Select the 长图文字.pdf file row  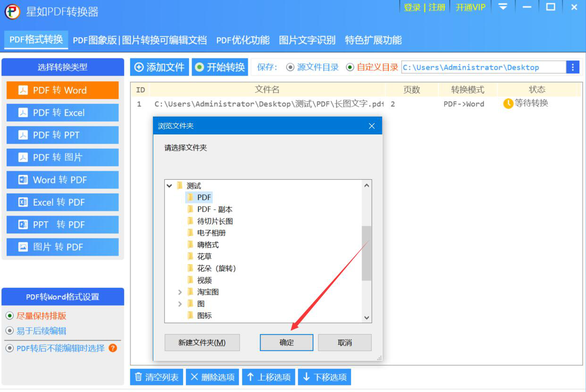tap(356, 104)
